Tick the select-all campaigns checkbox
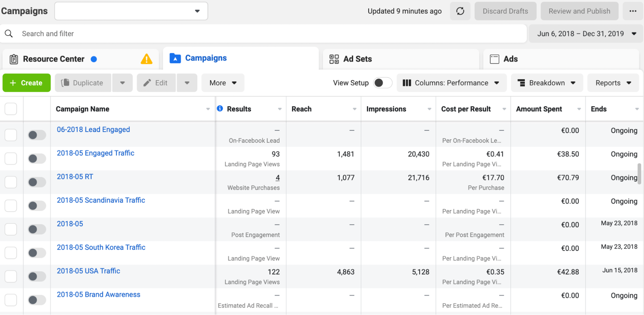Viewport: 644px width, 315px height. click(x=11, y=109)
